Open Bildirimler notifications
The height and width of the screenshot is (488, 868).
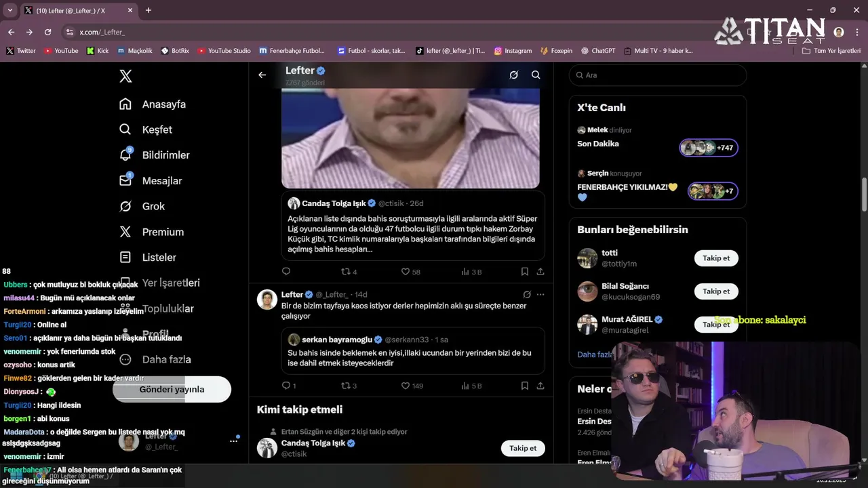[155, 155]
